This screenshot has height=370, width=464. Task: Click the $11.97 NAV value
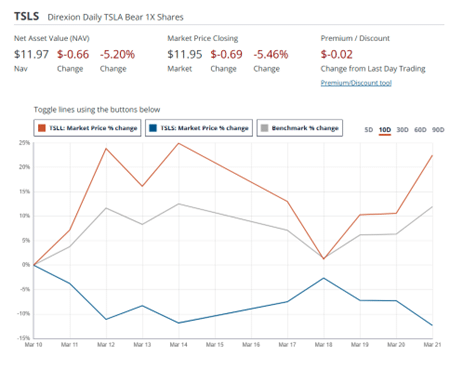[x=31, y=54]
